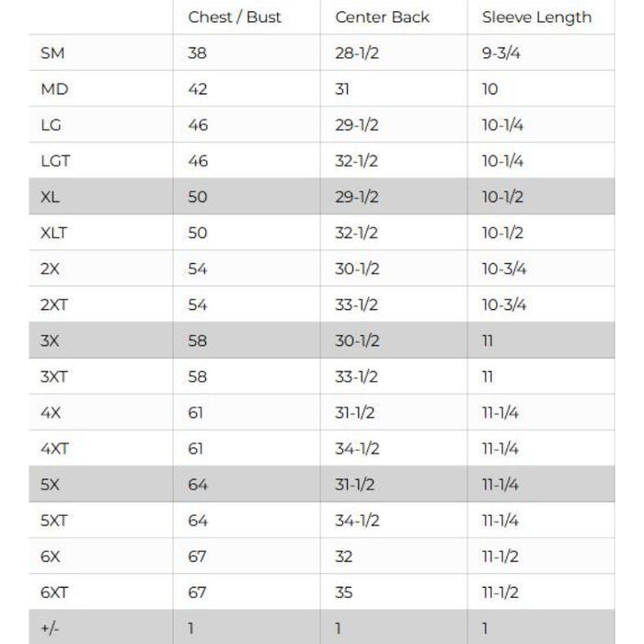Click the SM chest value 38

(x=197, y=53)
